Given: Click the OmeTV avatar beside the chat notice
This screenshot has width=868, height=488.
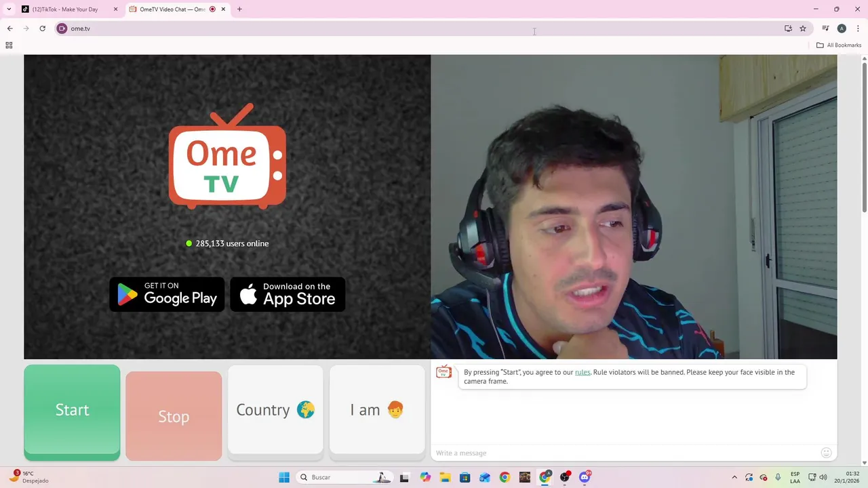Looking at the screenshot, I should coord(443,371).
